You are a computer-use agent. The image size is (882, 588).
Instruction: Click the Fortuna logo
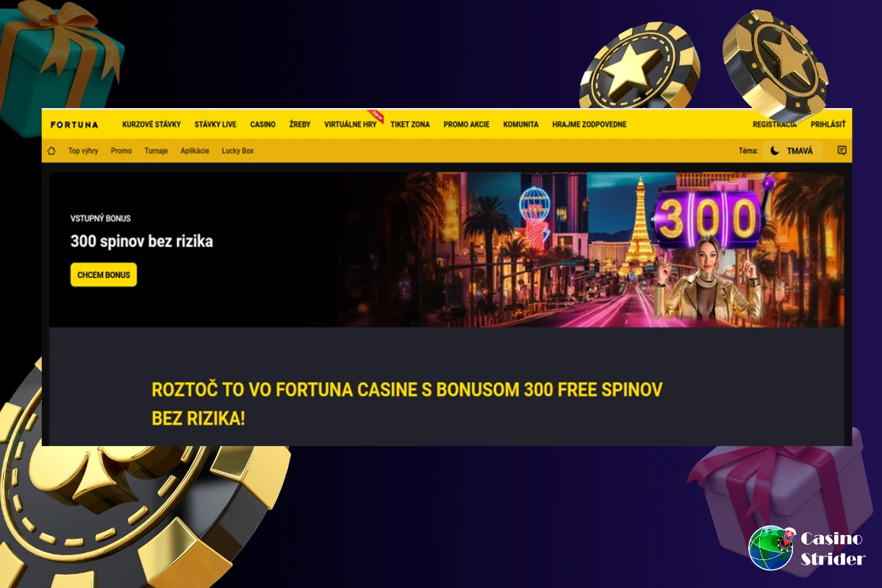click(74, 124)
